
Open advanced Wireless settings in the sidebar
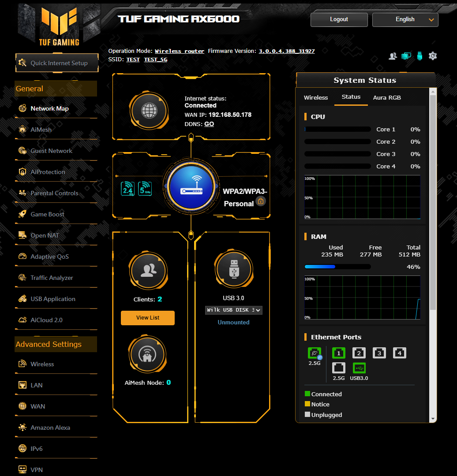pyautogui.click(x=56, y=364)
